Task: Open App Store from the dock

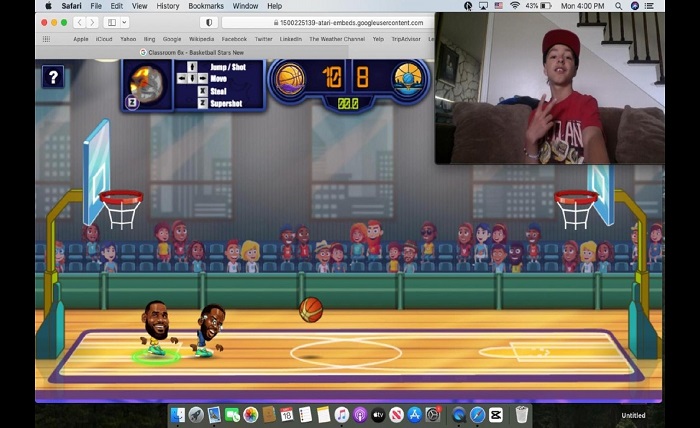Action: tap(415, 415)
